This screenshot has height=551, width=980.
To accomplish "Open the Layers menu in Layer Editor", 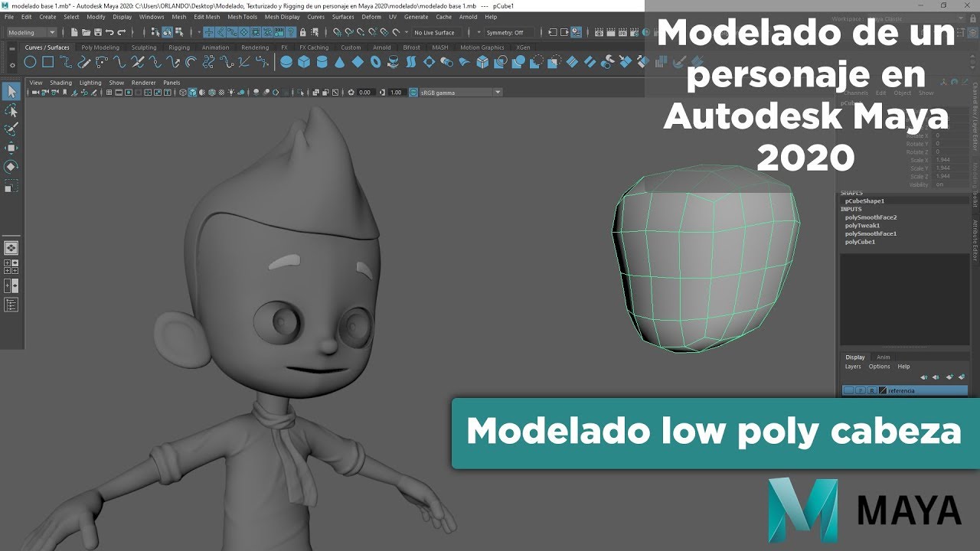I will click(853, 367).
